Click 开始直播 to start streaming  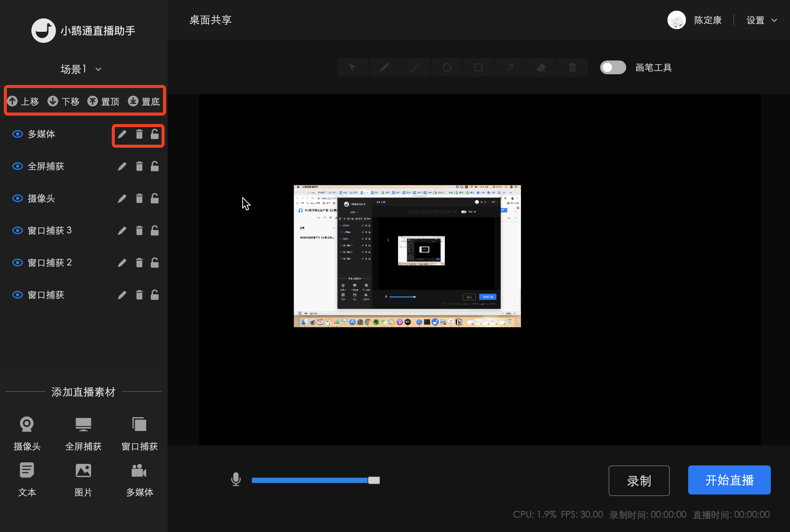click(x=729, y=480)
